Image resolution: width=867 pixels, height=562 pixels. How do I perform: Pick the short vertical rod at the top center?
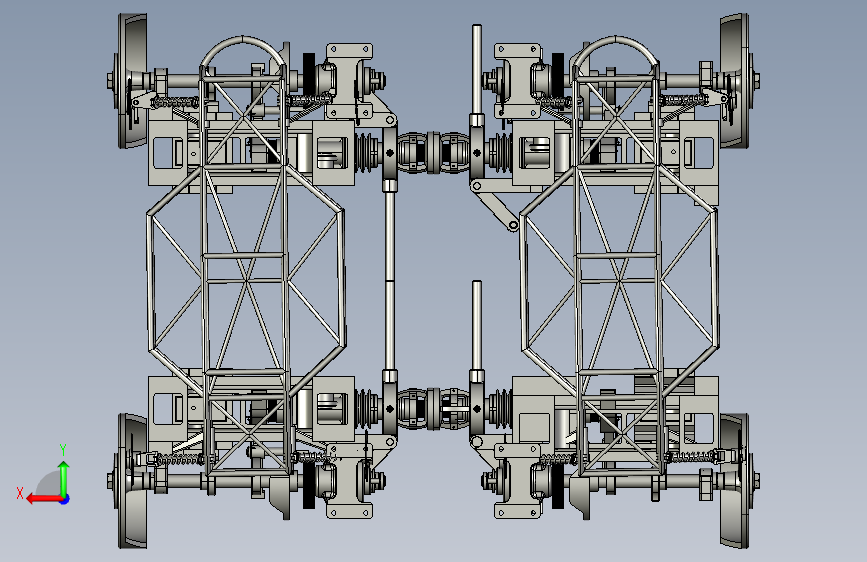(477, 69)
